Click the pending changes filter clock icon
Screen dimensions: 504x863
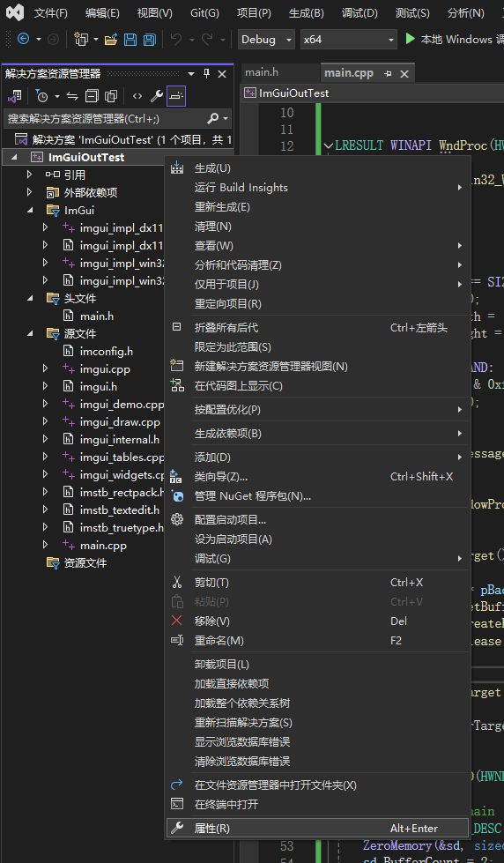tap(42, 96)
